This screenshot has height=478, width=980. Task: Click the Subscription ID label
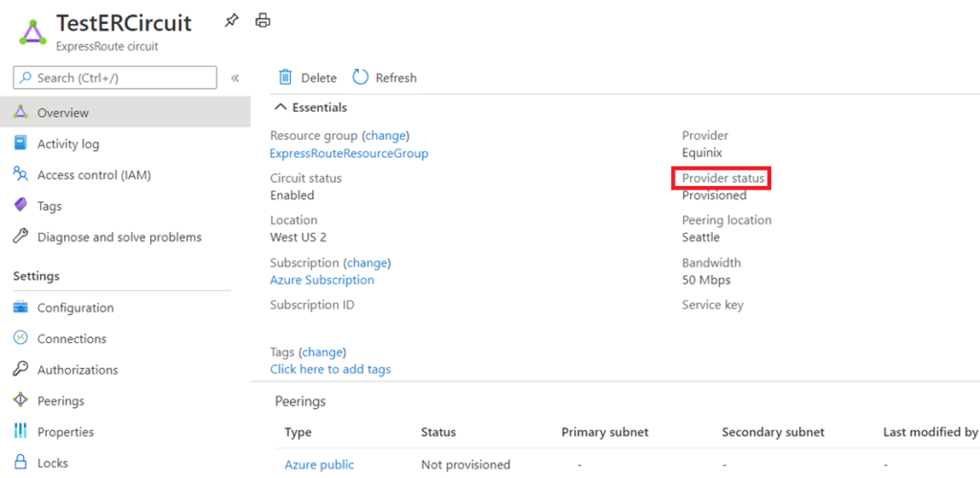(x=312, y=305)
